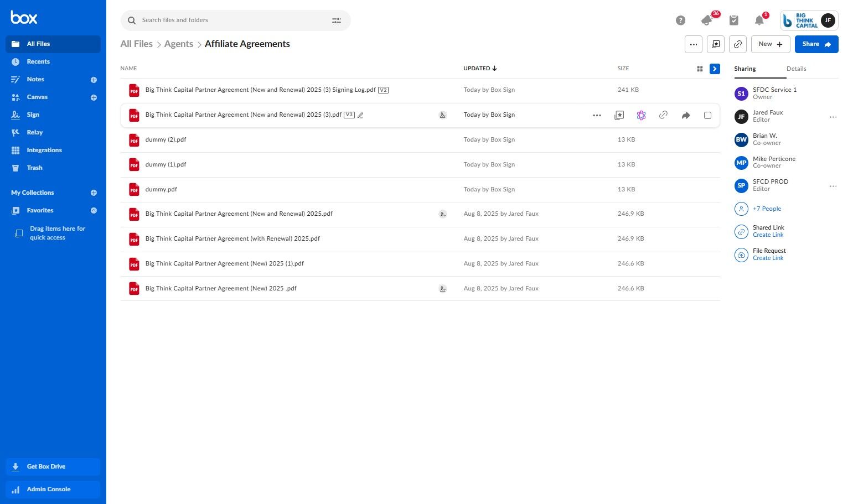Copy folder shared link icon in header

(738, 44)
